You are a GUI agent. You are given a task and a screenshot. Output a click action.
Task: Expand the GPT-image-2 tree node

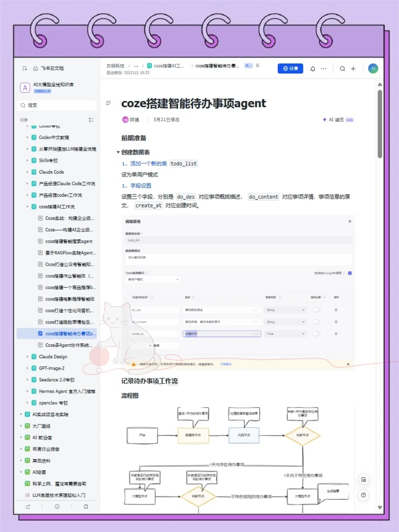click(27, 368)
